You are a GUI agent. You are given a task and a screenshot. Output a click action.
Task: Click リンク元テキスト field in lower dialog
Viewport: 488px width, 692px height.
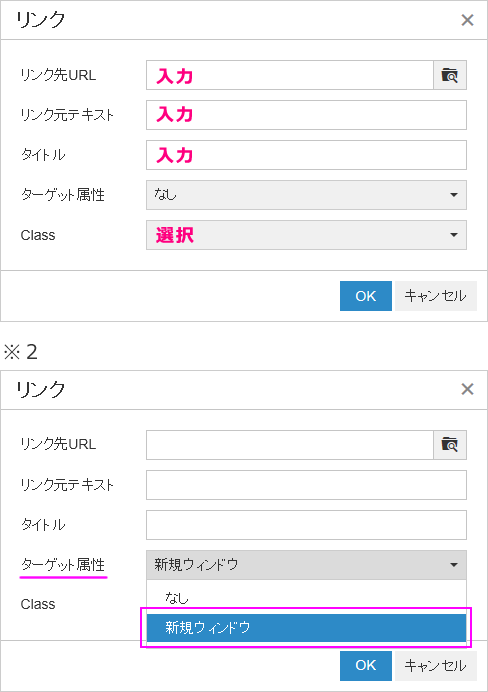coord(306,485)
